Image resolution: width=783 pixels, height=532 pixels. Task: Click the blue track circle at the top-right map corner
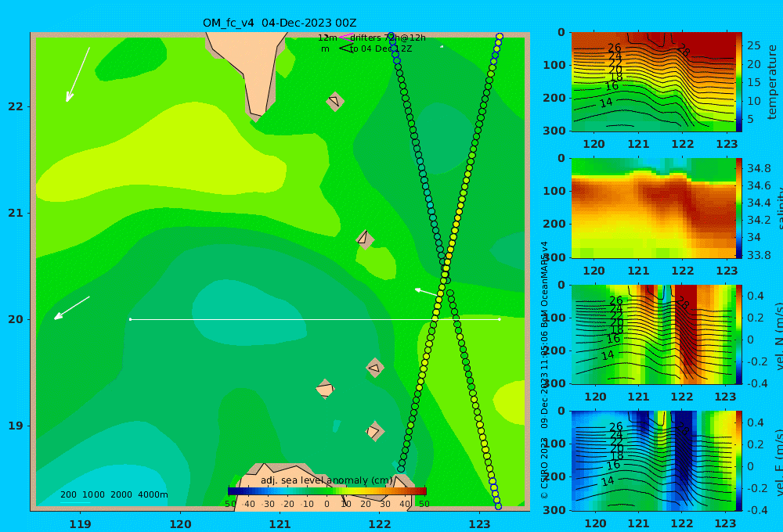click(500, 37)
